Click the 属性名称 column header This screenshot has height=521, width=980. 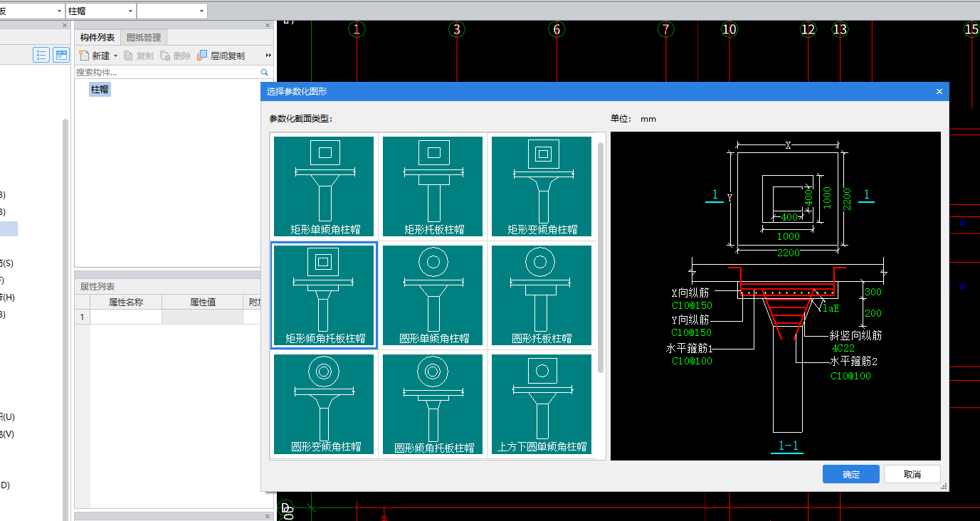click(x=126, y=302)
